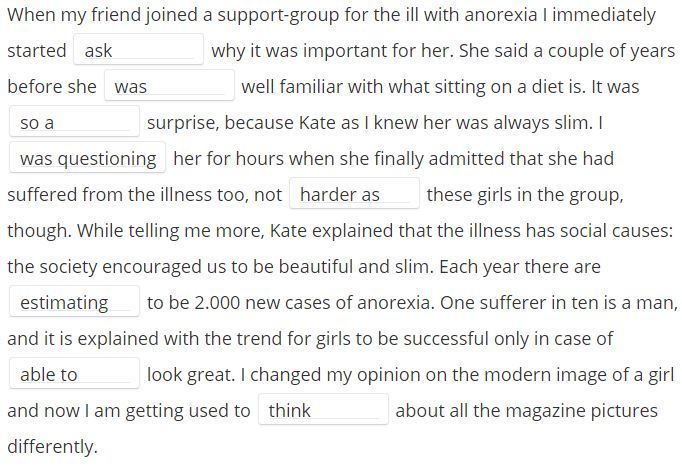The width and height of the screenshot is (682, 469).
Task: Click the word "admitted" in the passage
Action: (x=467, y=158)
